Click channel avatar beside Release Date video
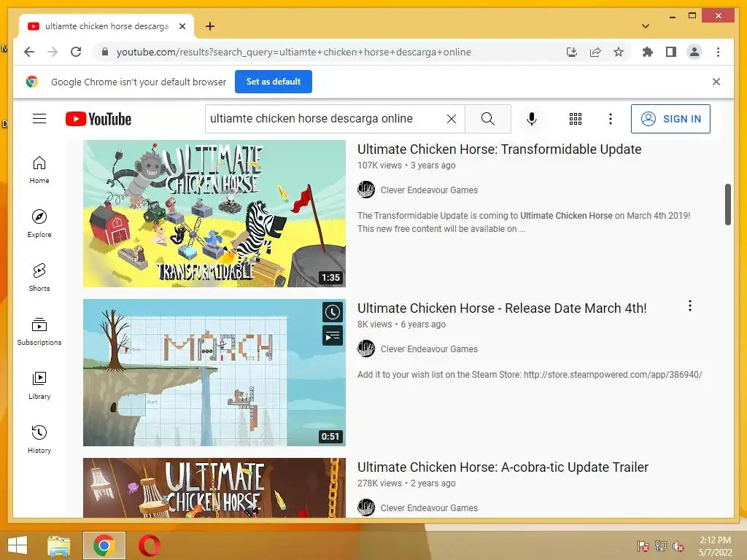 (366, 349)
